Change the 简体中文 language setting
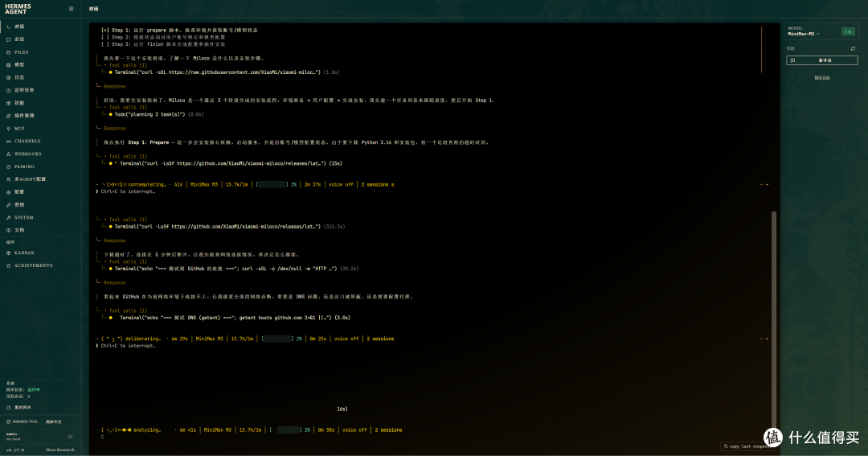868x456 pixels. [54, 421]
